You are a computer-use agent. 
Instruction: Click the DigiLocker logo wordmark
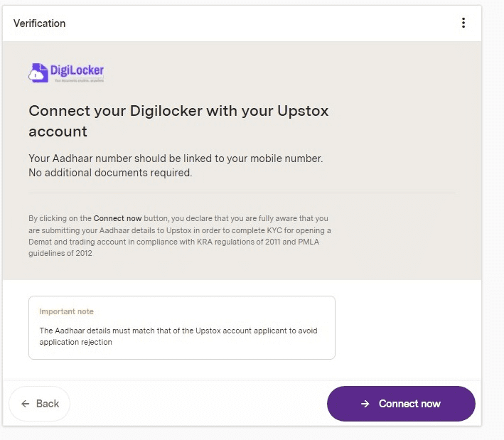point(77,70)
